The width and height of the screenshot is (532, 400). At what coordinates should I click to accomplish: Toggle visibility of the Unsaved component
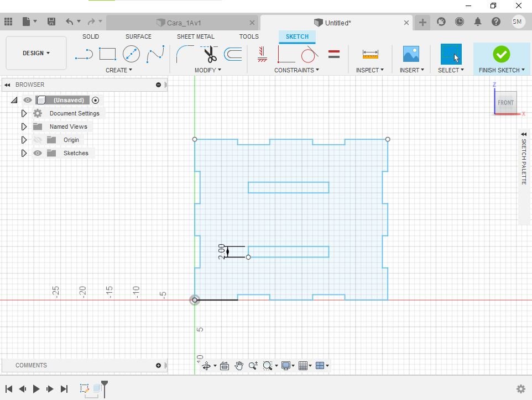click(28, 100)
